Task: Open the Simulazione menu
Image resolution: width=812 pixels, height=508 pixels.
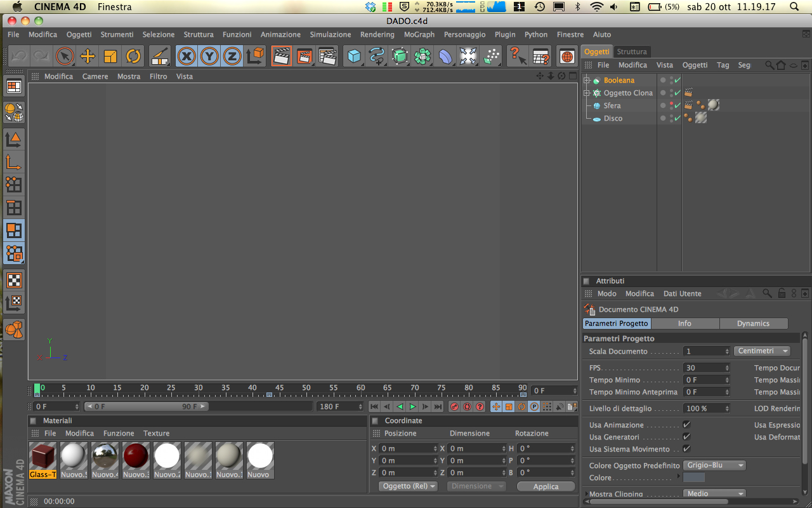Action: pyautogui.click(x=331, y=34)
